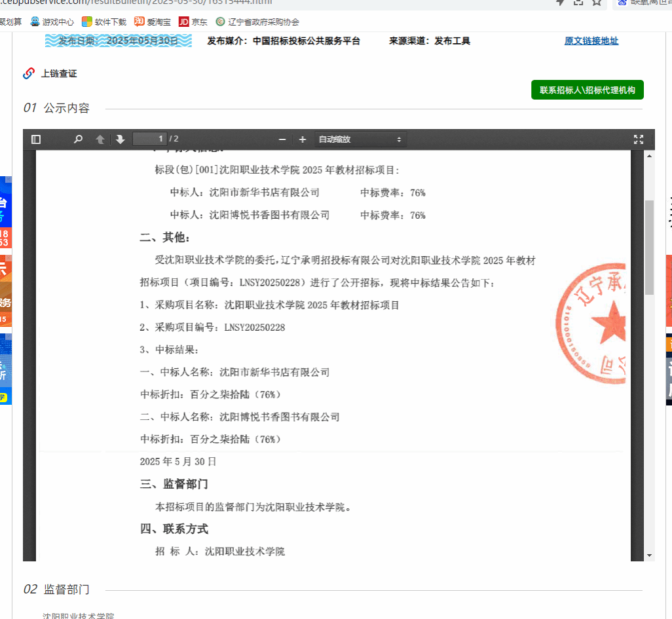This screenshot has width=672, height=619.
Task: Click the browser bookmark star icon
Action: coord(597,3)
